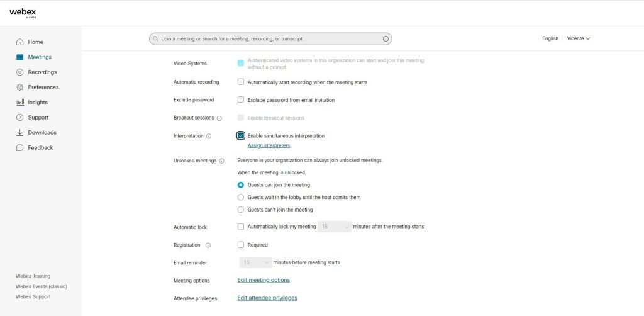Click the Preferences gear icon
The width and height of the screenshot is (644, 316).
tap(20, 87)
